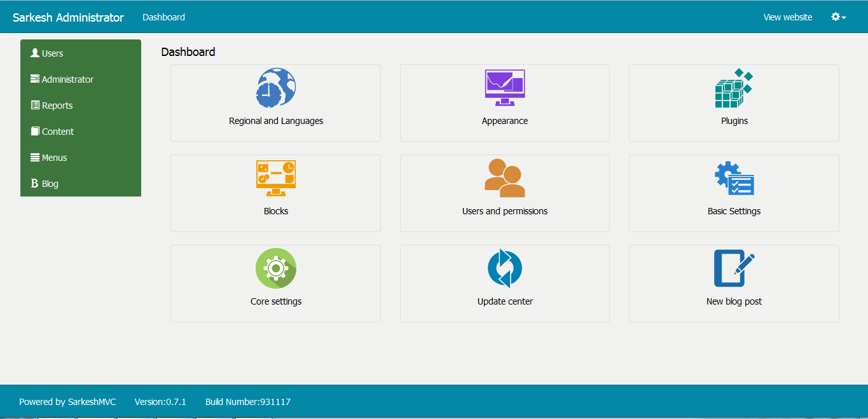868x419 pixels.
Task: Click the Core settings label text
Action: [276, 301]
